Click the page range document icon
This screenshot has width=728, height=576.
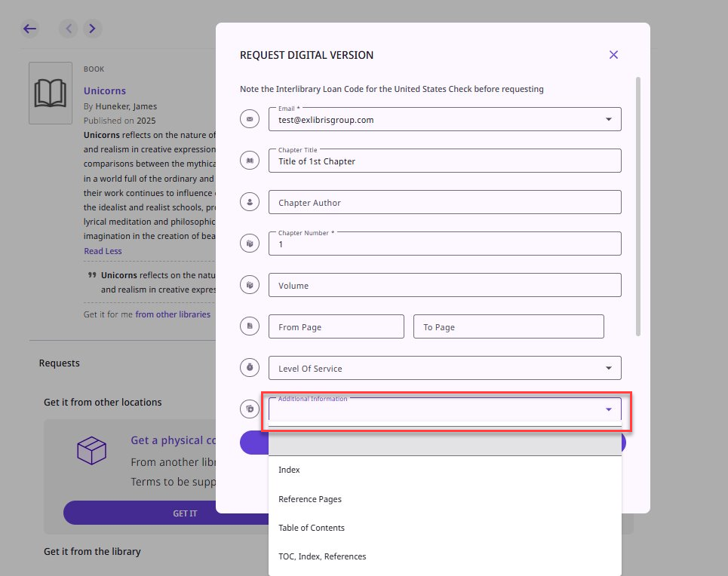click(x=250, y=326)
